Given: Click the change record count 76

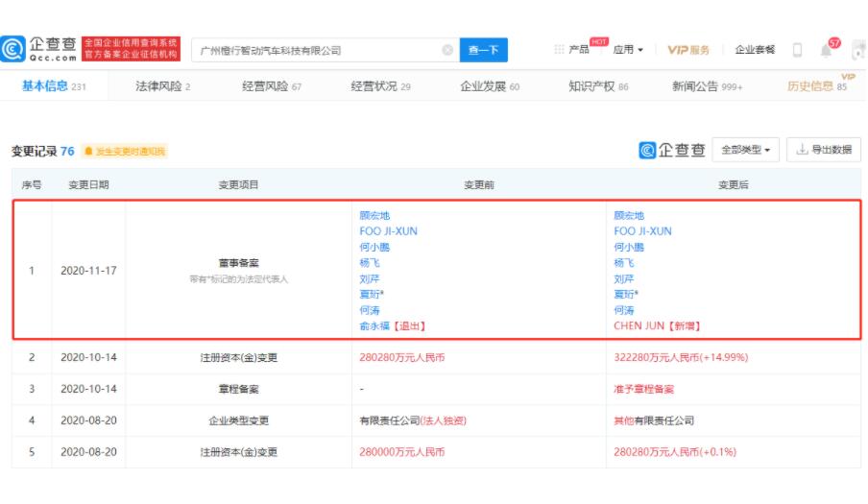Looking at the screenshot, I should pyautogui.click(x=67, y=151).
